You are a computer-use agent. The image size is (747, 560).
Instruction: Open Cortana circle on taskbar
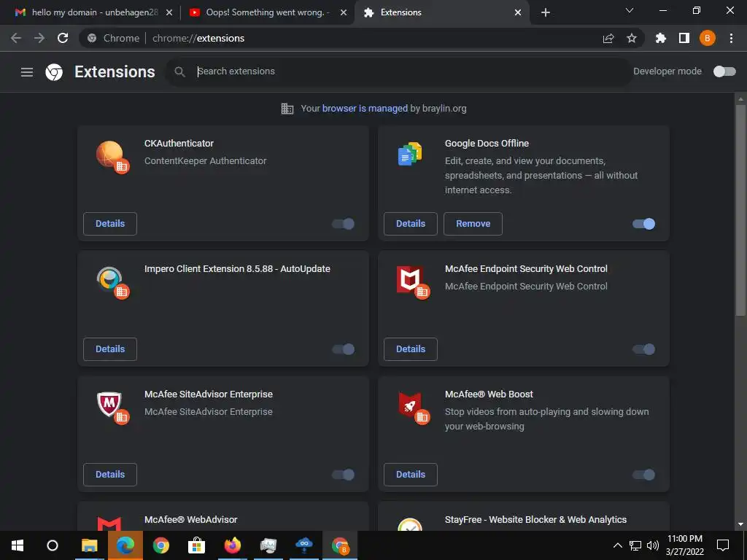pyautogui.click(x=53, y=545)
